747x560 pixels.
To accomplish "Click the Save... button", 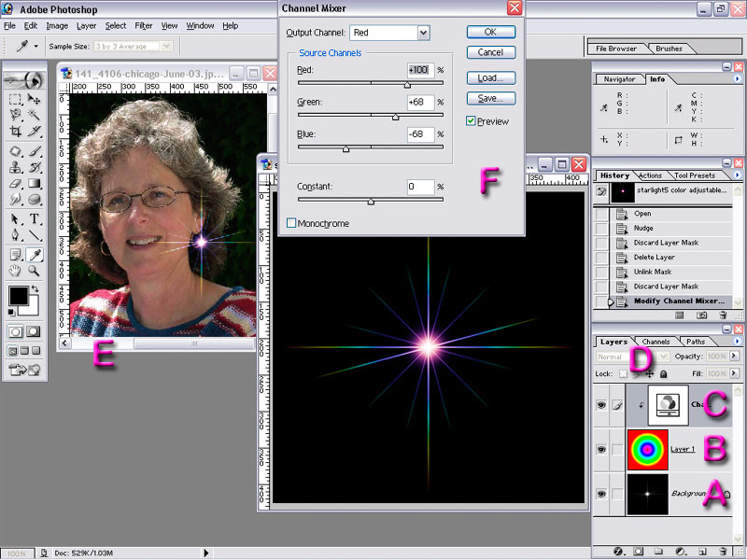I will tap(491, 98).
